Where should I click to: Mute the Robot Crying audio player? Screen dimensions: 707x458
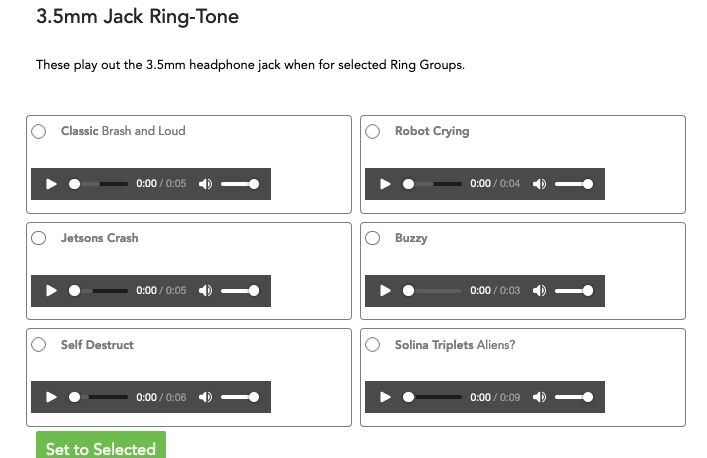pos(540,184)
